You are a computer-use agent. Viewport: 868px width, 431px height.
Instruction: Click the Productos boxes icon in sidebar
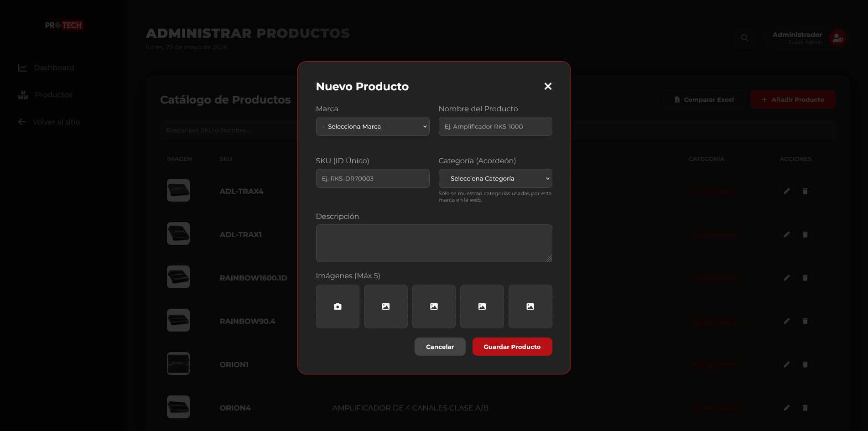pos(23,94)
